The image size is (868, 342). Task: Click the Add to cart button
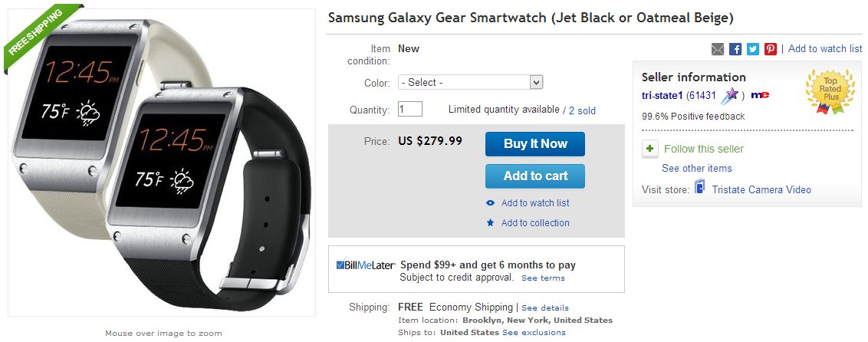click(x=535, y=176)
